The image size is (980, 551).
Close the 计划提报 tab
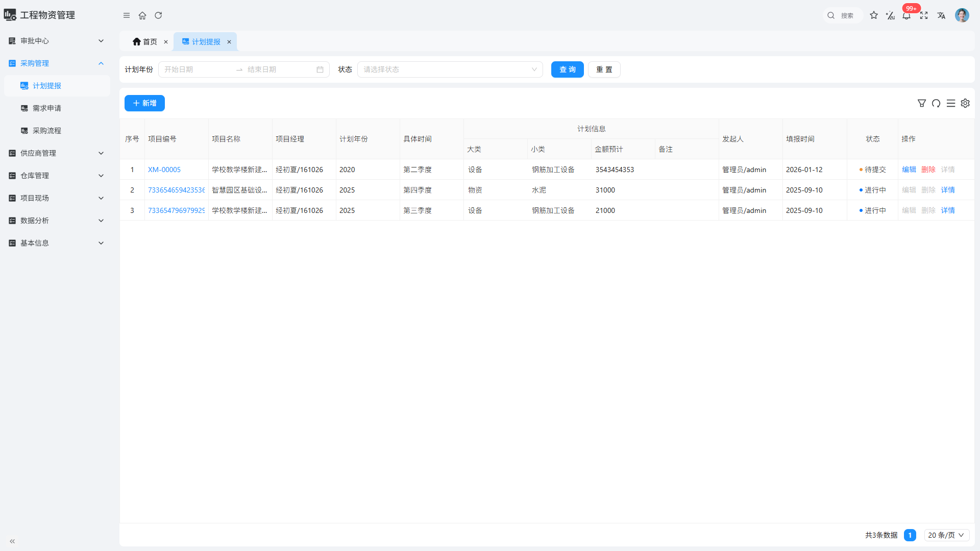pyautogui.click(x=229, y=42)
